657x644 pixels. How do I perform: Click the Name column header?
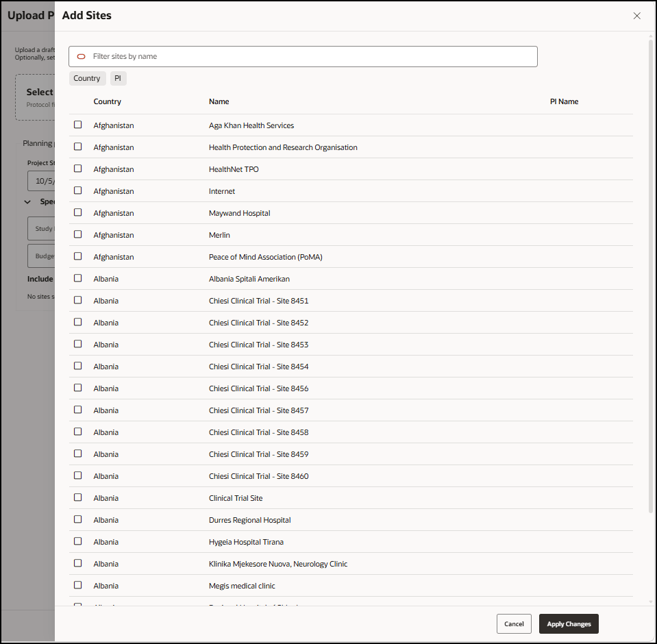point(219,101)
